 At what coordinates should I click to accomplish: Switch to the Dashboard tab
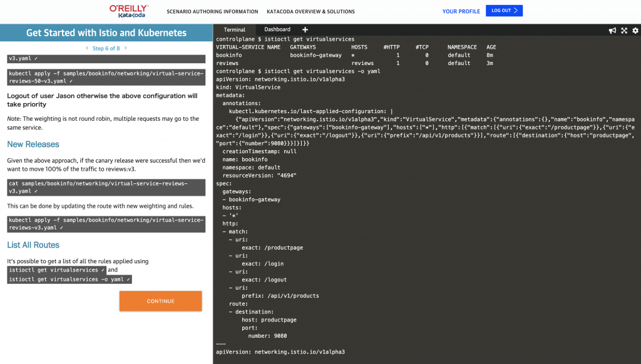[x=277, y=29]
